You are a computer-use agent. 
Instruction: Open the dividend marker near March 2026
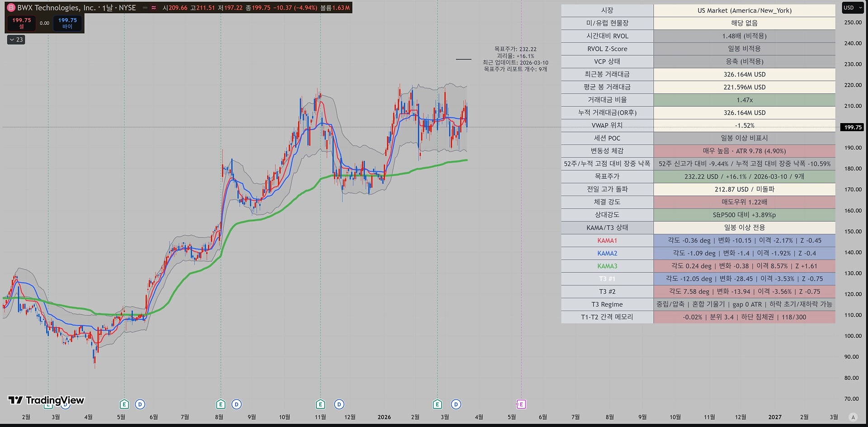click(456, 404)
